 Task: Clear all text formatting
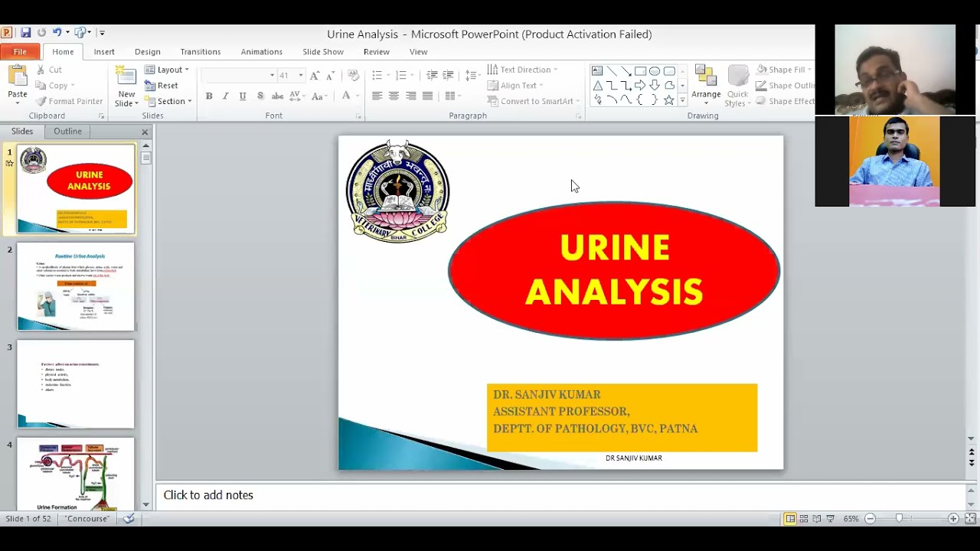353,75
